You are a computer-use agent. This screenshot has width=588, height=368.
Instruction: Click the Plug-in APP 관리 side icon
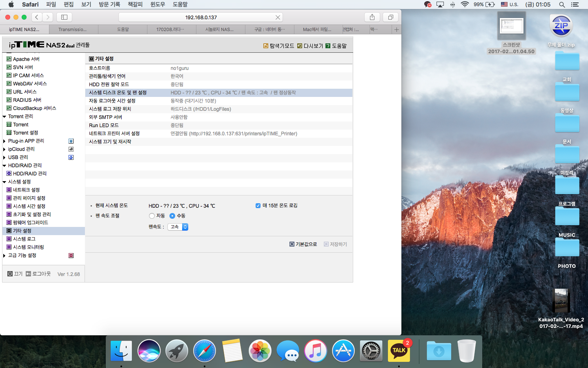(x=71, y=141)
